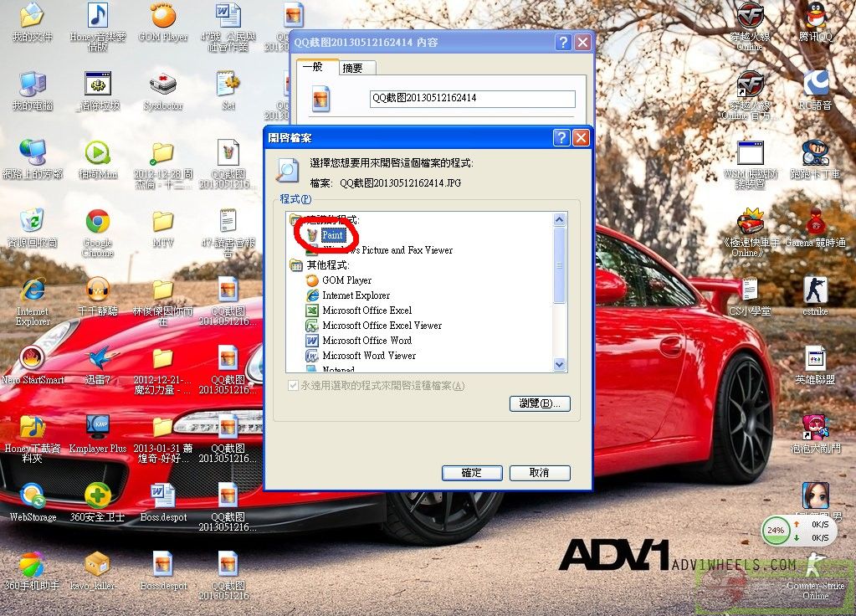This screenshot has width=856, height=616.
Task: Select Microsoft Word Viewer in list
Action: (x=369, y=356)
